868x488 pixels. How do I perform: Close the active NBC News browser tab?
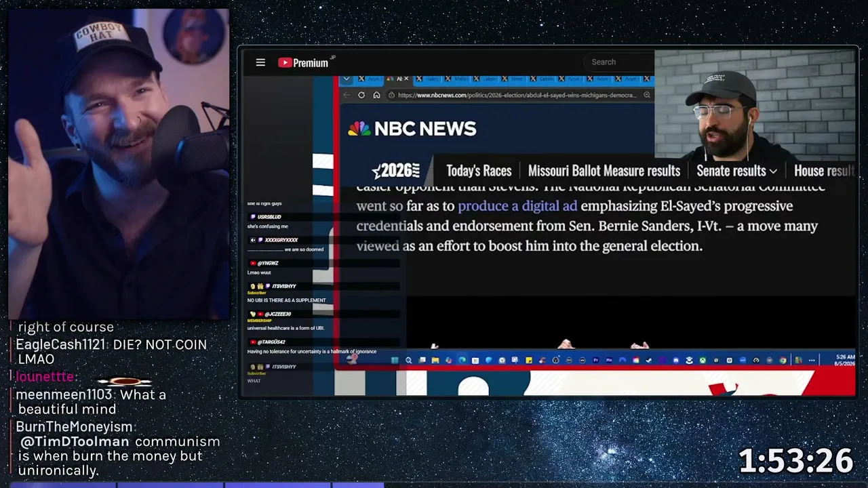[x=408, y=79]
